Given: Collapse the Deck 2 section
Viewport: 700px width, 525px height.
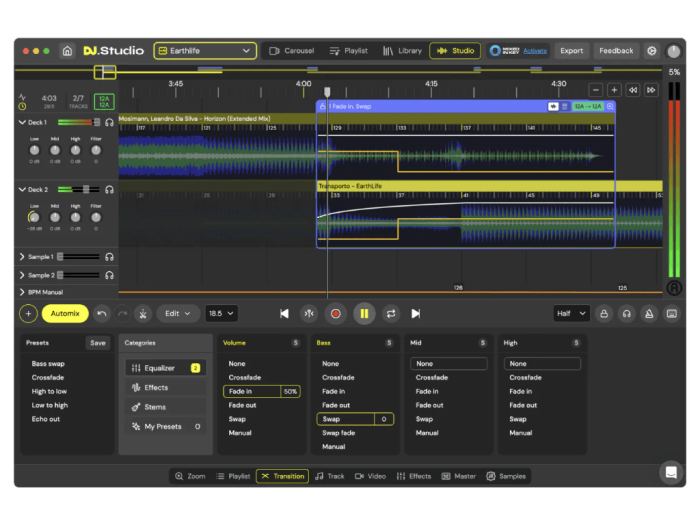Looking at the screenshot, I should pos(22,190).
